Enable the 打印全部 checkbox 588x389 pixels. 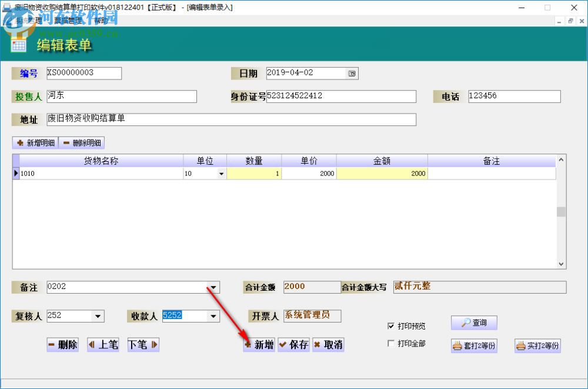click(x=392, y=342)
